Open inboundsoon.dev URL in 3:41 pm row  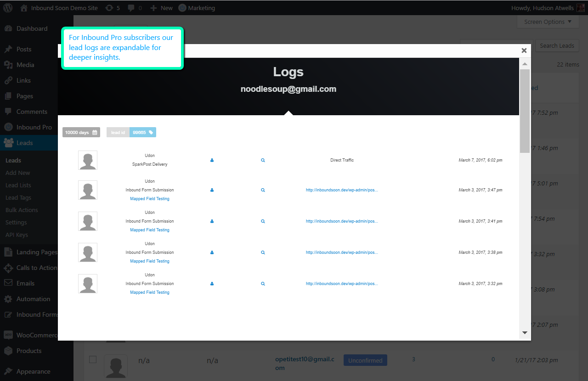[x=342, y=221]
